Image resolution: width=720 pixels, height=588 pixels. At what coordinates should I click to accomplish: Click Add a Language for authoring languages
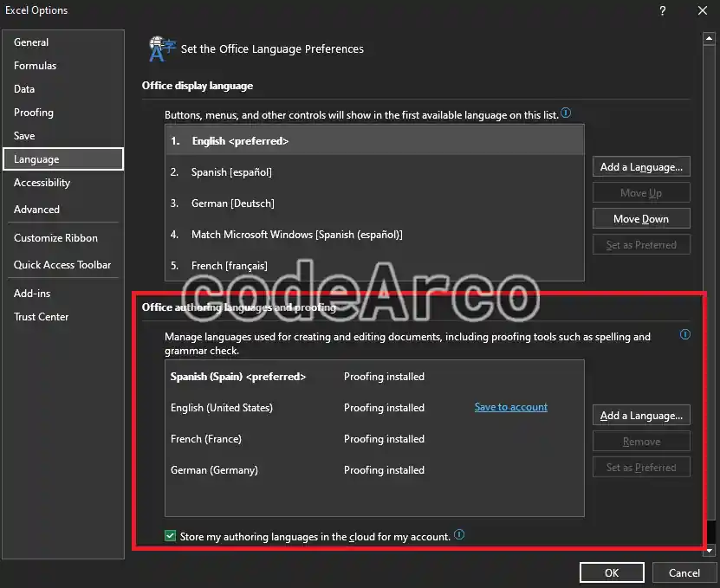click(641, 416)
